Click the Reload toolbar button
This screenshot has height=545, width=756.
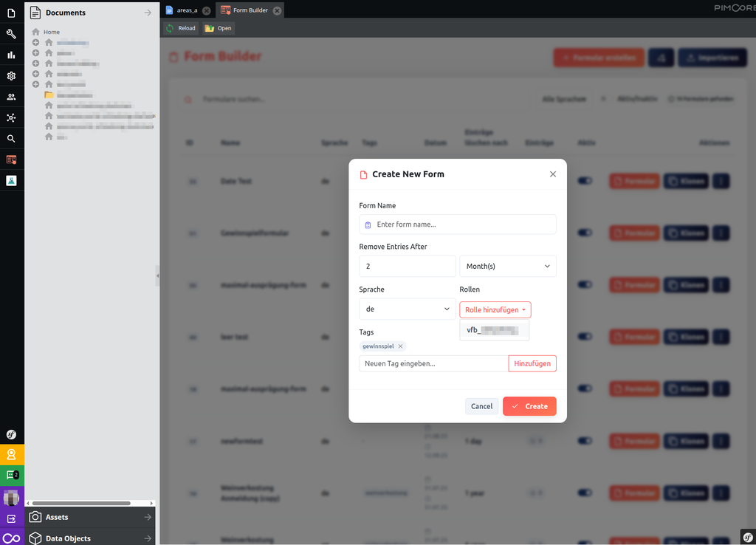click(x=182, y=29)
